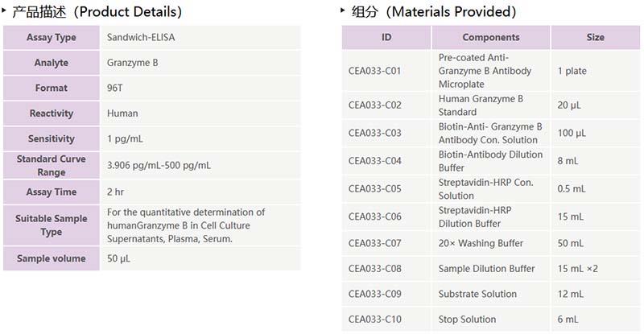Image resolution: width=644 pixels, height=334 pixels.
Task: Select the CEA033-C01 ID cell
Action: (375, 71)
